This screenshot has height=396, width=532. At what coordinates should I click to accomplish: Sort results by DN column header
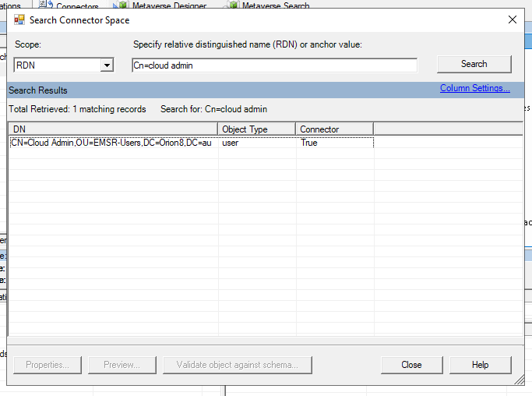[113, 129]
